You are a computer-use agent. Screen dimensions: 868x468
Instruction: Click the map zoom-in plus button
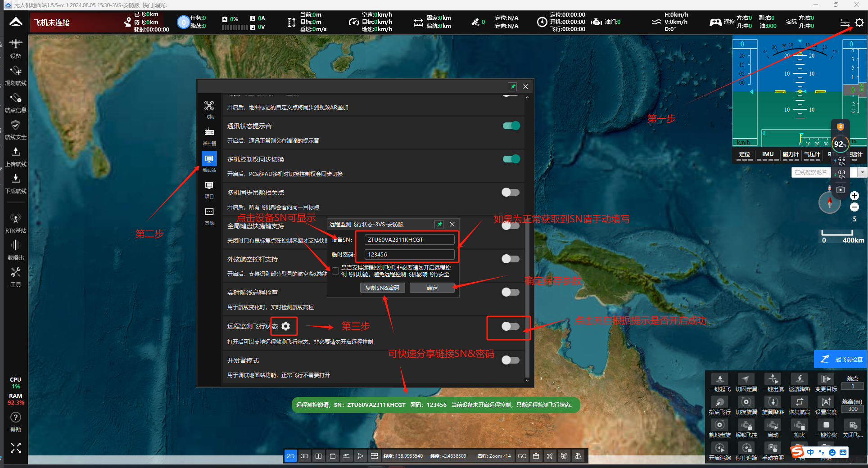tap(854, 196)
